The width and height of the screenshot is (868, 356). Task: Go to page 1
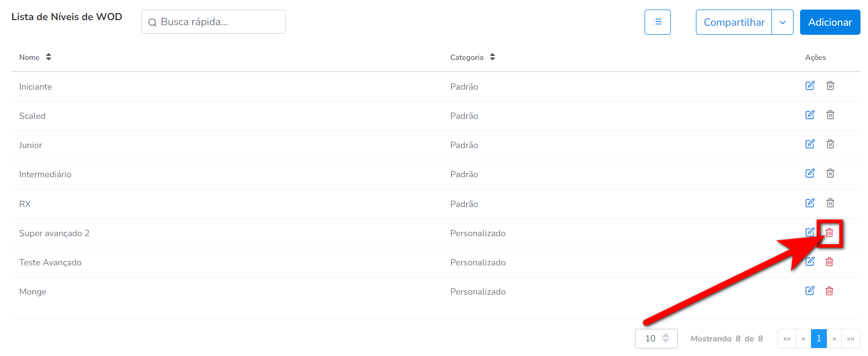(x=819, y=338)
